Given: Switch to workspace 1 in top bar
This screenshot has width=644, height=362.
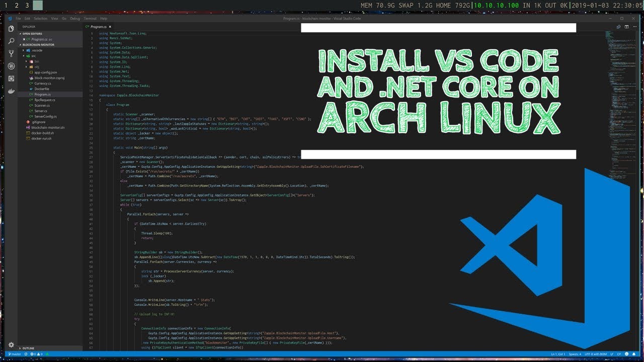Looking at the screenshot, I should 5,6.
